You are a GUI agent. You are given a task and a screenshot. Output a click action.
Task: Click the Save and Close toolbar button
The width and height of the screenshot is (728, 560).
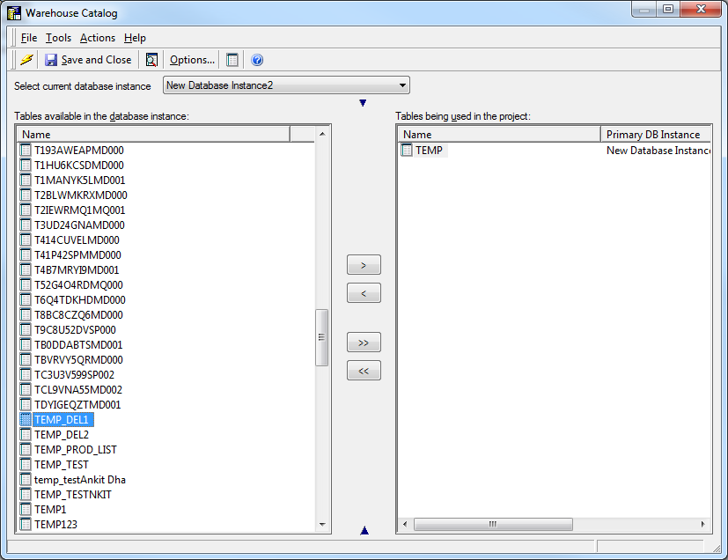click(88, 60)
